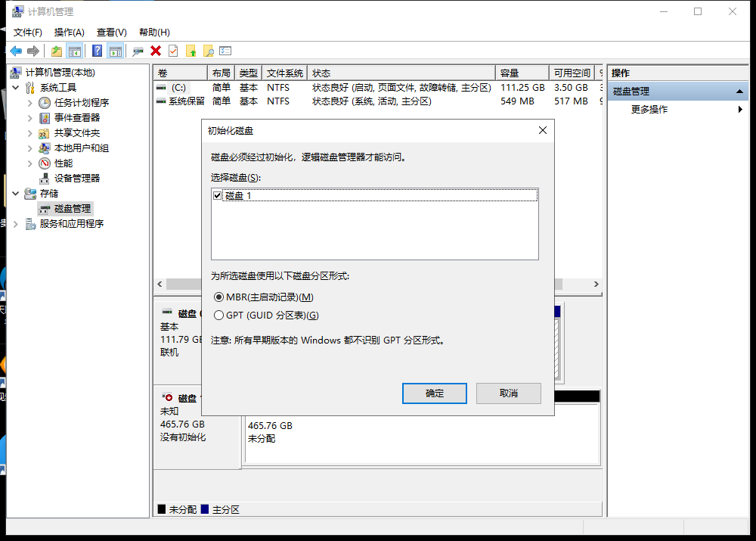Click the 磁盘 0 disk icon
The image size is (756, 541).
tap(167, 312)
